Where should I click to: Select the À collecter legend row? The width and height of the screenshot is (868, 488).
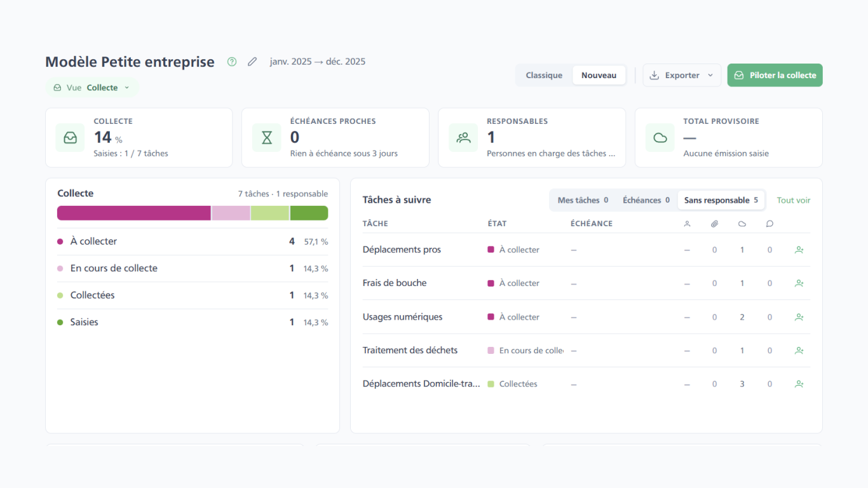193,241
